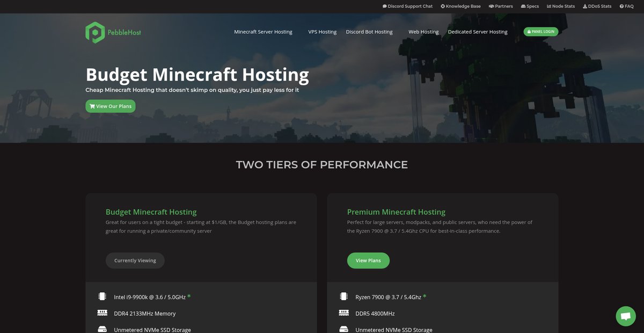The image size is (644, 333).
Task: Open the Partners link
Action: pos(501,6)
